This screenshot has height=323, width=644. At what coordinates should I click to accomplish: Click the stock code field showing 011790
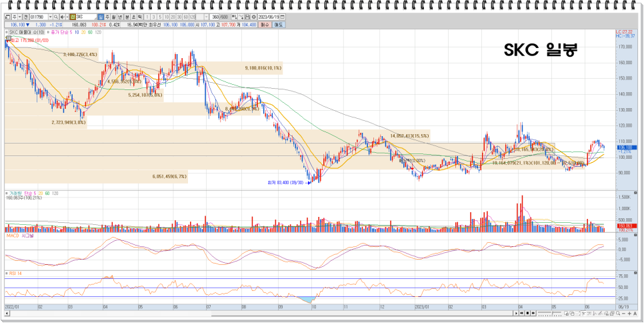pyautogui.click(x=39, y=17)
